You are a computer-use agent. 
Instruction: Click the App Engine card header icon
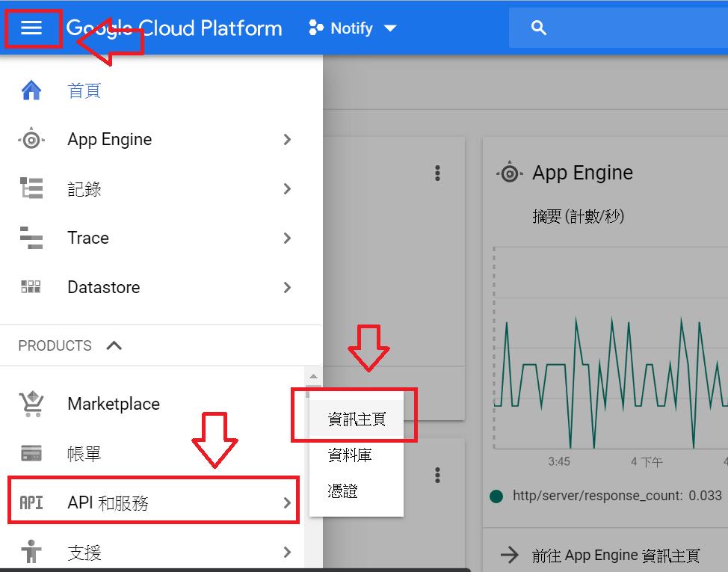coord(510,172)
